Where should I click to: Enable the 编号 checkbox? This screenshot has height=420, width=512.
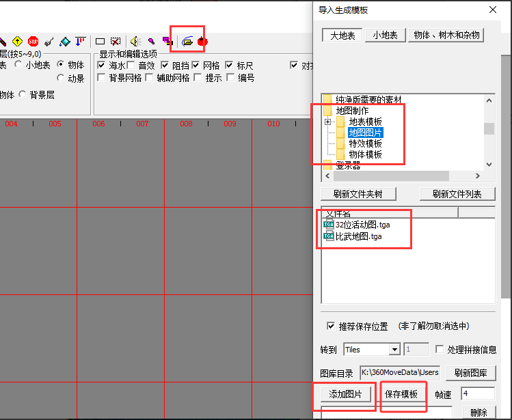click(x=230, y=78)
